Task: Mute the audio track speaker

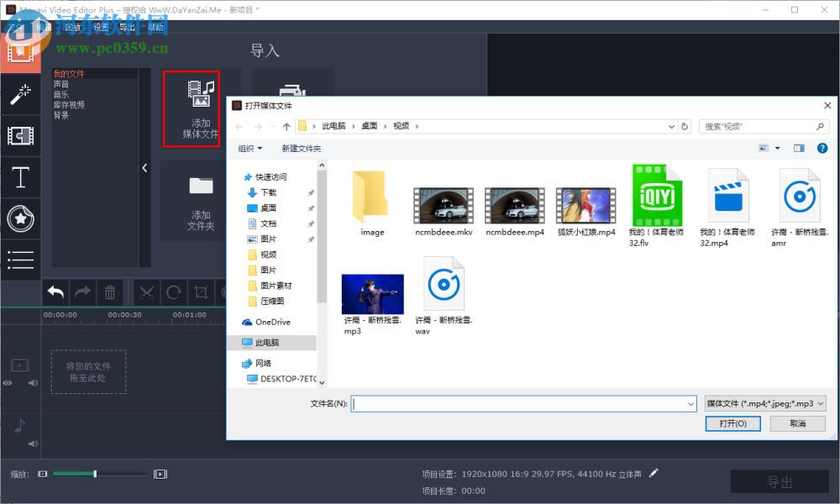Action: click(34, 444)
